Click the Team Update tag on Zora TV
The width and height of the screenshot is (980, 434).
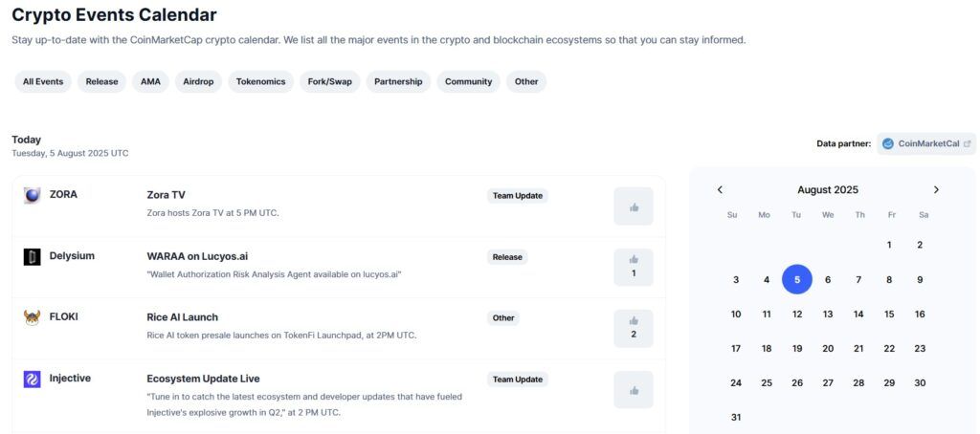tap(517, 195)
